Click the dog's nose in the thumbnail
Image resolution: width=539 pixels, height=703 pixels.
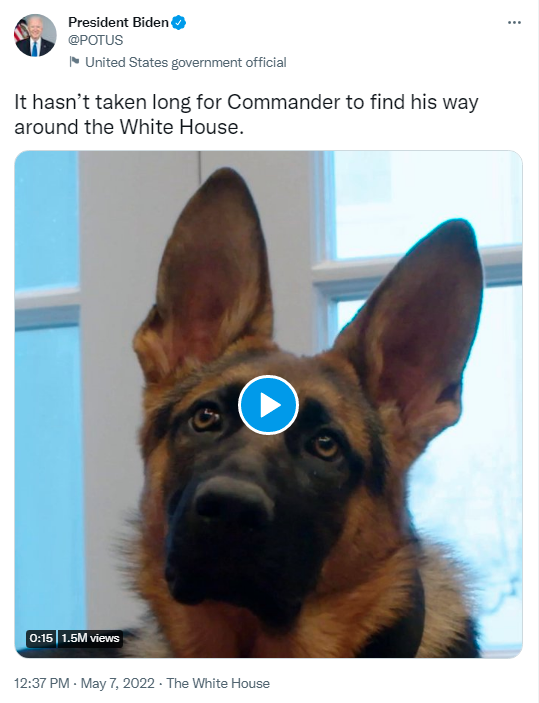coord(233,500)
